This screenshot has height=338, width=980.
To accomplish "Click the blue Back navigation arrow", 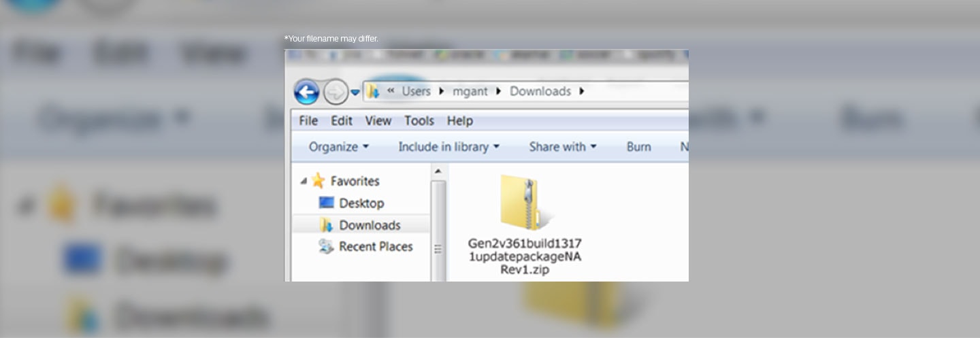I will [306, 92].
